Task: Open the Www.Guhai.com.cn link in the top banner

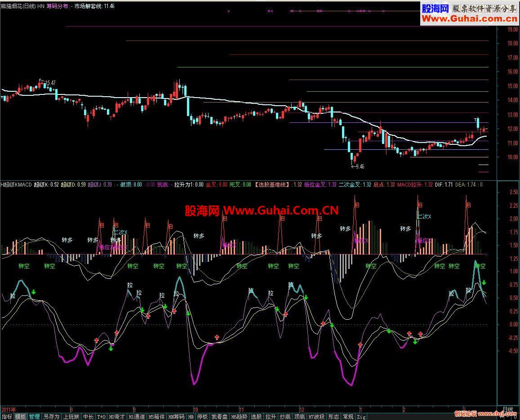Action: tap(469, 19)
